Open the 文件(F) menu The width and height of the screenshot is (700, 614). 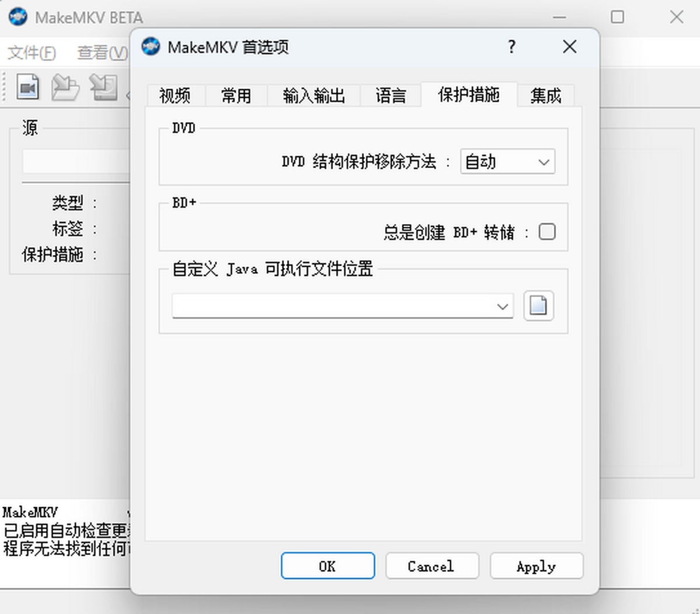click(x=30, y=53)
